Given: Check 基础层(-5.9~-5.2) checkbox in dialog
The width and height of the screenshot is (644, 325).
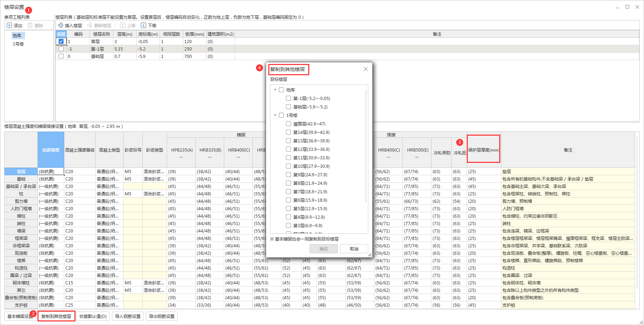Looking at the screenshot, I should (x=288, y=107).
